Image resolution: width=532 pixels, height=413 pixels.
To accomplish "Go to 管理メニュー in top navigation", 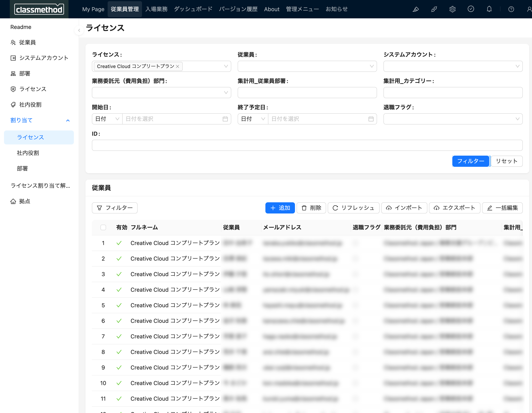I will click(x=302, y=9).
